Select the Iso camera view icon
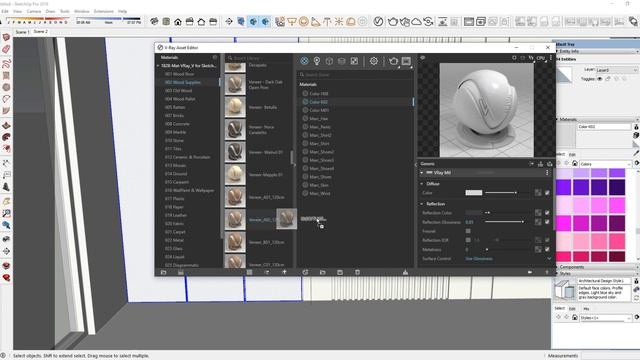The height and width of the screenshot is (360, 640). point(154,21)
